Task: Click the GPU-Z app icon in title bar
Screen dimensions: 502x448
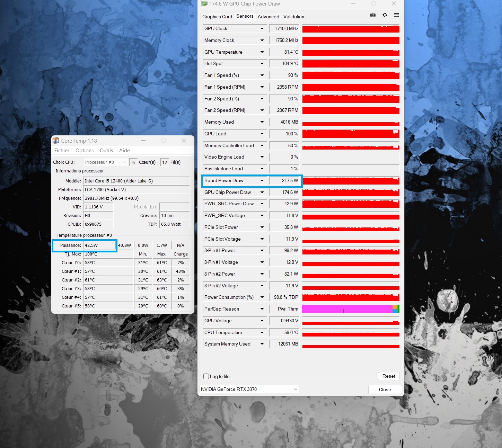Action: 204,3
